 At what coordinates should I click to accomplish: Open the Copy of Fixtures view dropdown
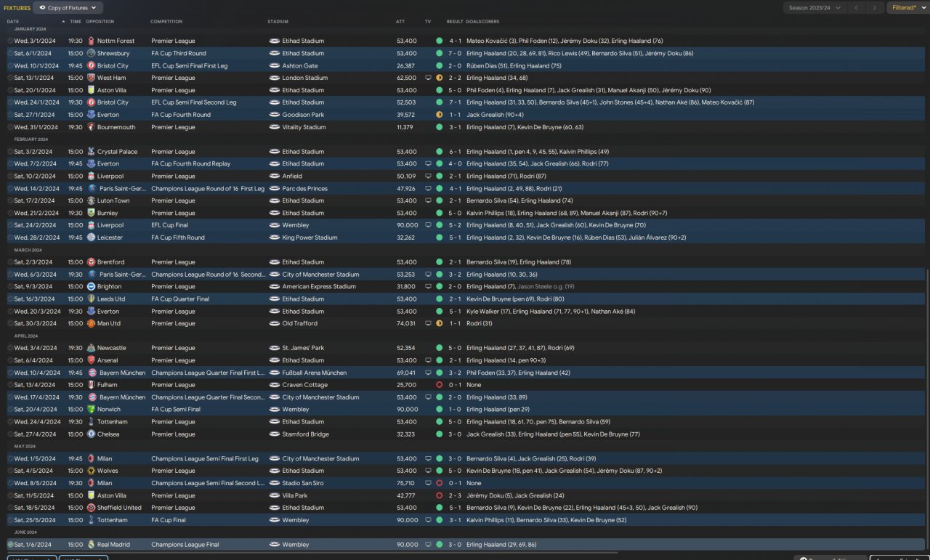68,8
